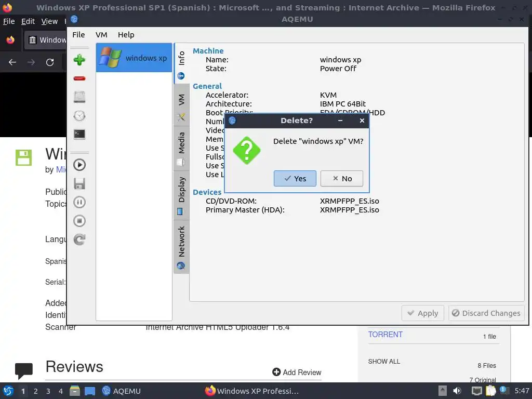This screenshot has height=399, width=532.
Task: Stop the VM with stop icon
Action: [79, 221]
